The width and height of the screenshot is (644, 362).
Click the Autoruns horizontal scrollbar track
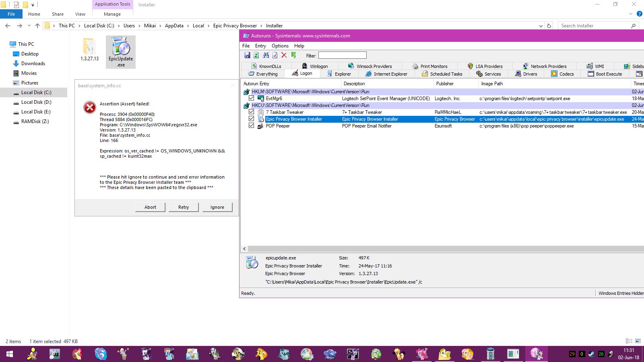pos(446,249)
